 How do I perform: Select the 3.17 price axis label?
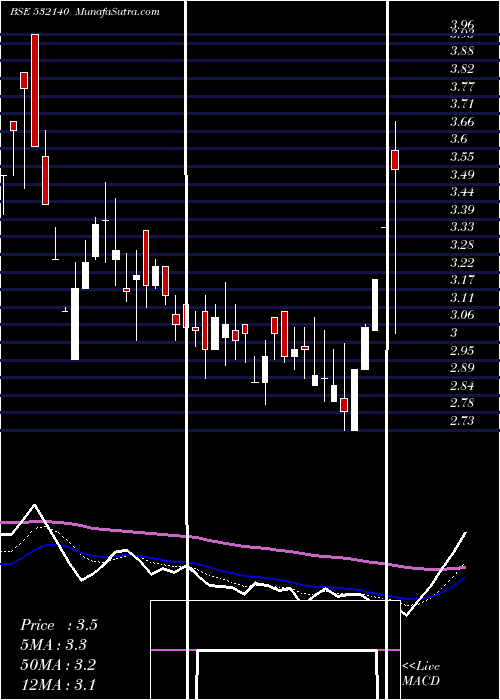(x=462, y=280)
